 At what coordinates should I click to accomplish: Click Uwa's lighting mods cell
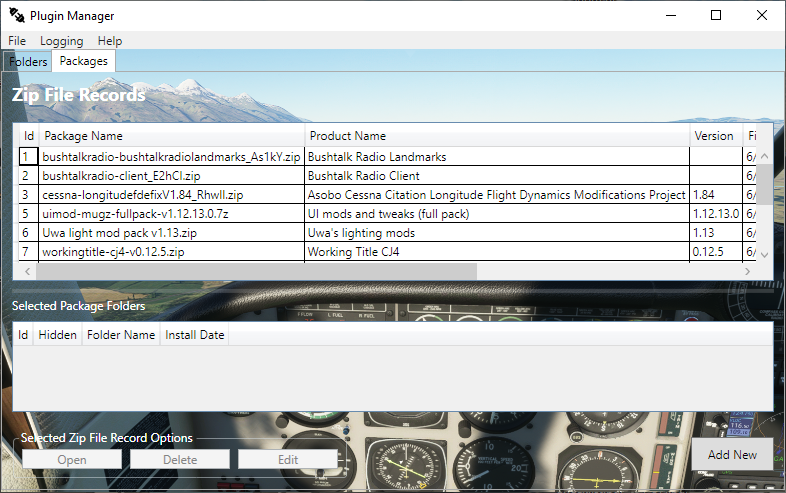pos(497,233)
